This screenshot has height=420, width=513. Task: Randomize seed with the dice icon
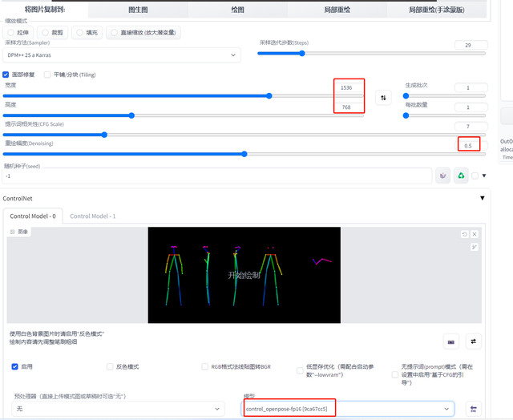(443, 176)
